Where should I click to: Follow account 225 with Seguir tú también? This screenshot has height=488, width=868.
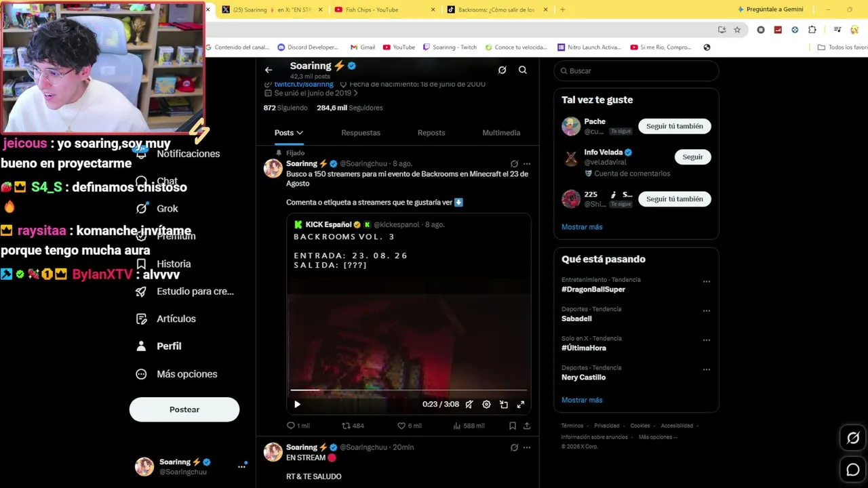point(675,199)
